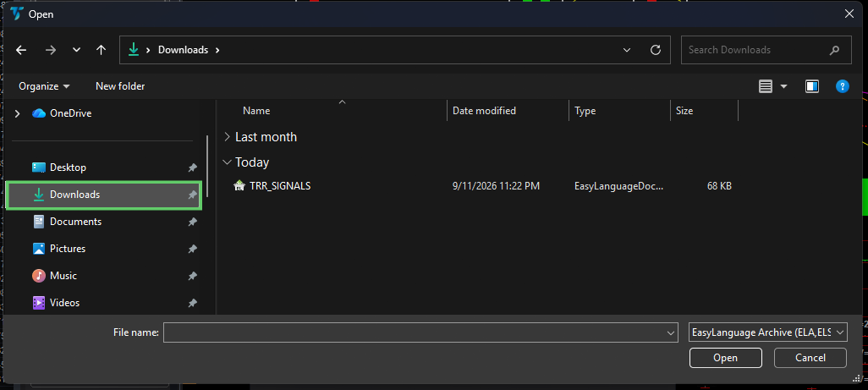Go forward using the right arrow
The width and height of the screenshot is (868, 390).
51,50
